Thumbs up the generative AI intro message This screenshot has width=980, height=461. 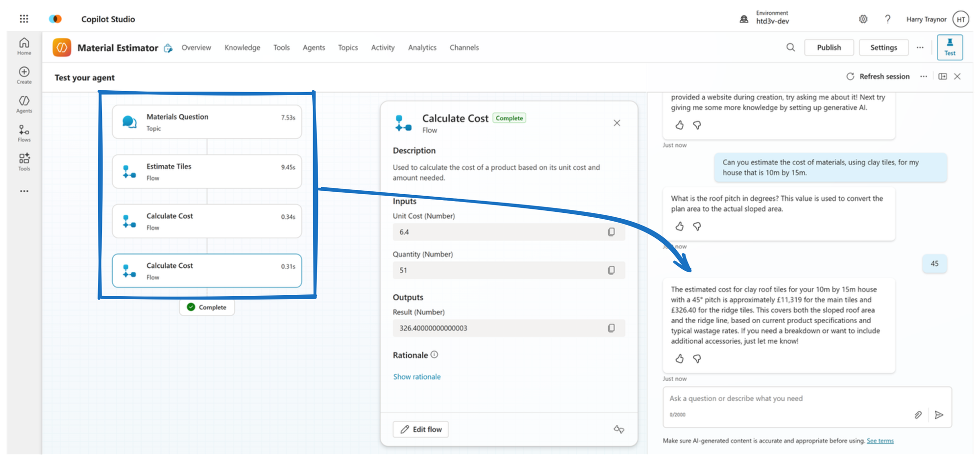[679, 125]
